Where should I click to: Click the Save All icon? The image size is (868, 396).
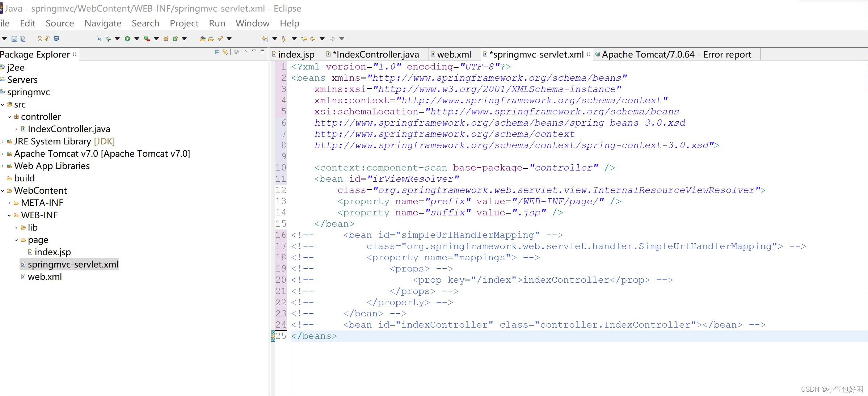click(22, 39)
